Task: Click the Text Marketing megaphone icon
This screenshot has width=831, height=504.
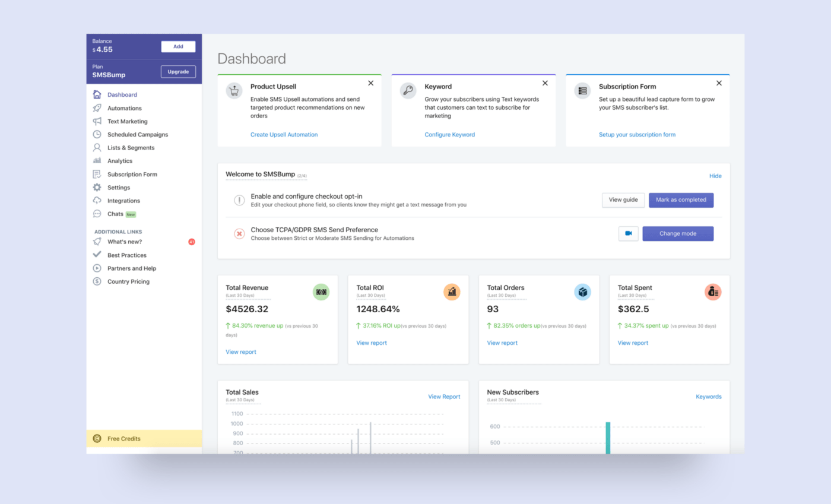Action: coord(97,121)
